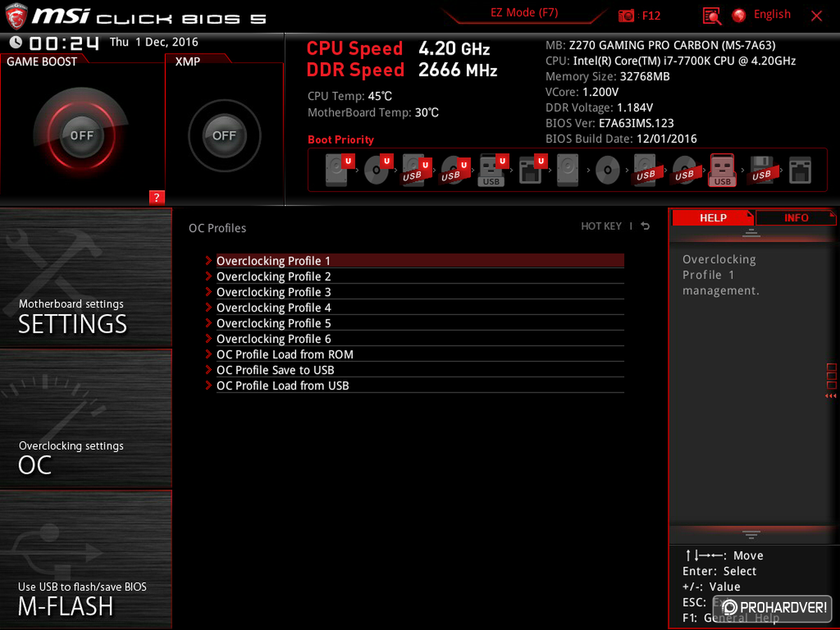Select legacy hard disk boot icon without UEFI badge

click(568, 170)
